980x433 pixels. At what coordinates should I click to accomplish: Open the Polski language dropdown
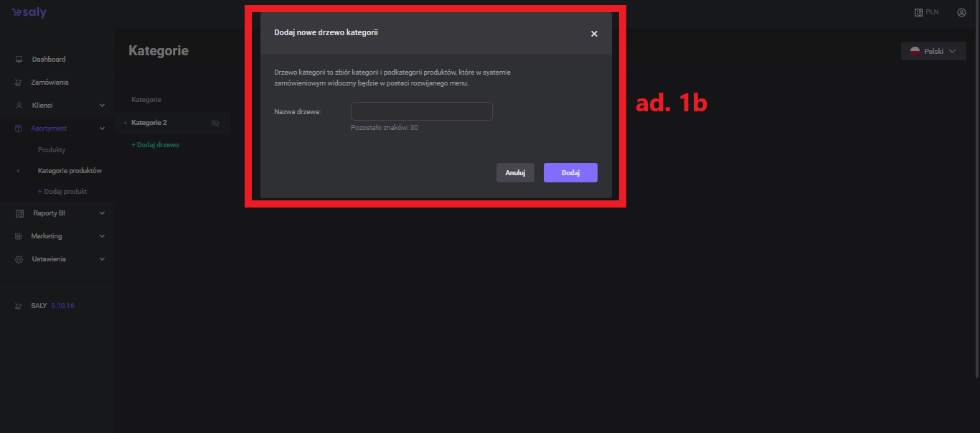[x=933, y=51]
